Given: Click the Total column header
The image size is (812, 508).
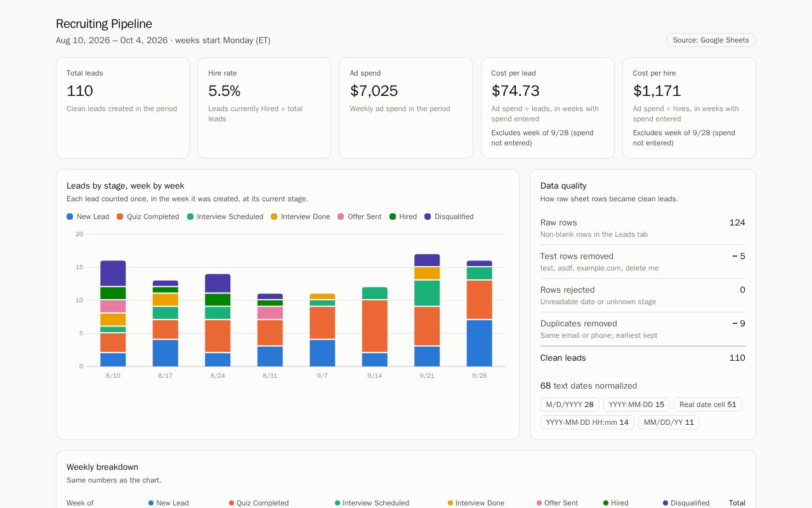Looking at the screenshot, I should click(737, 503).
